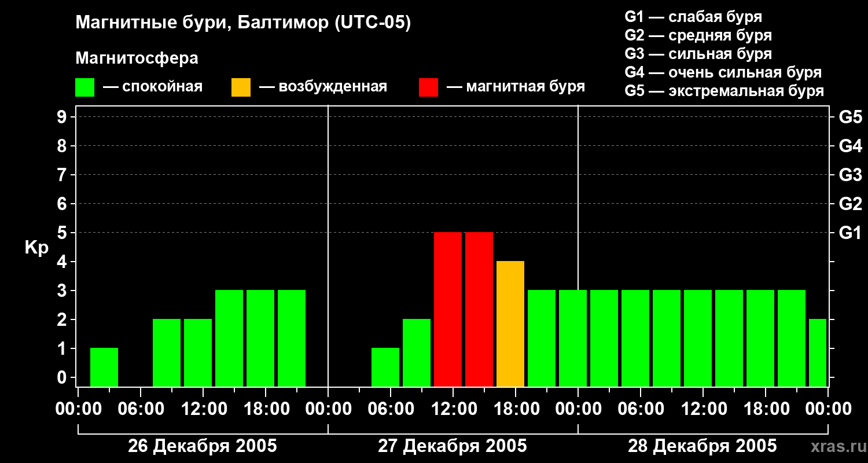Click the green Kp 1 bar on 27 Декабря
The height and width of the screenshot is (463, 868).
tap(385, 368)
